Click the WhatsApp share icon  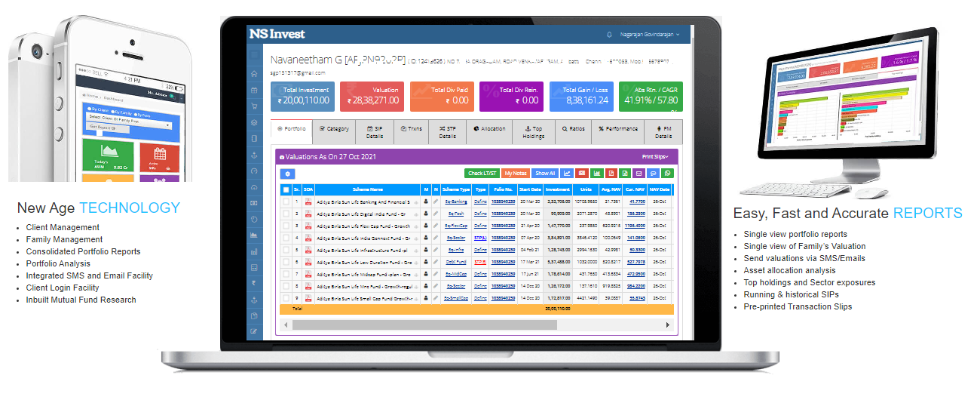(666, 174)
